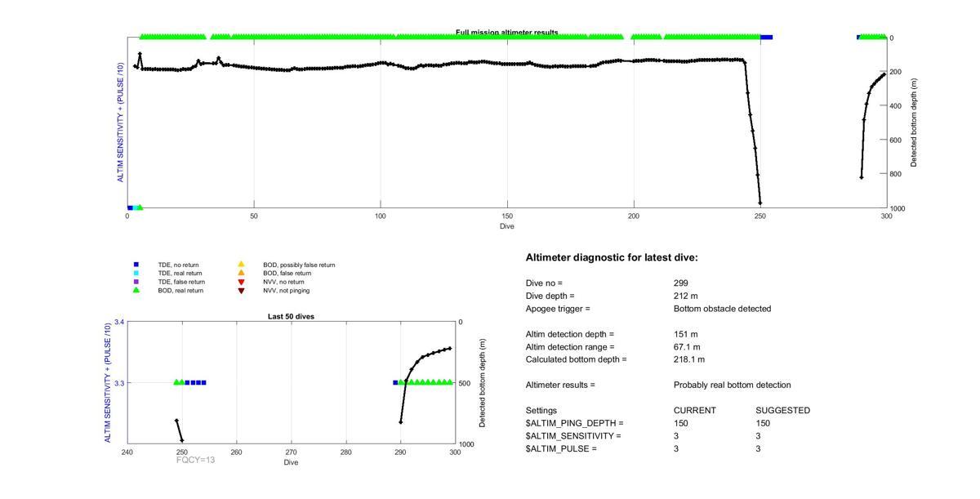Select the 'TDE, no return' legend label
980x499 pixels.
(178, 265)
